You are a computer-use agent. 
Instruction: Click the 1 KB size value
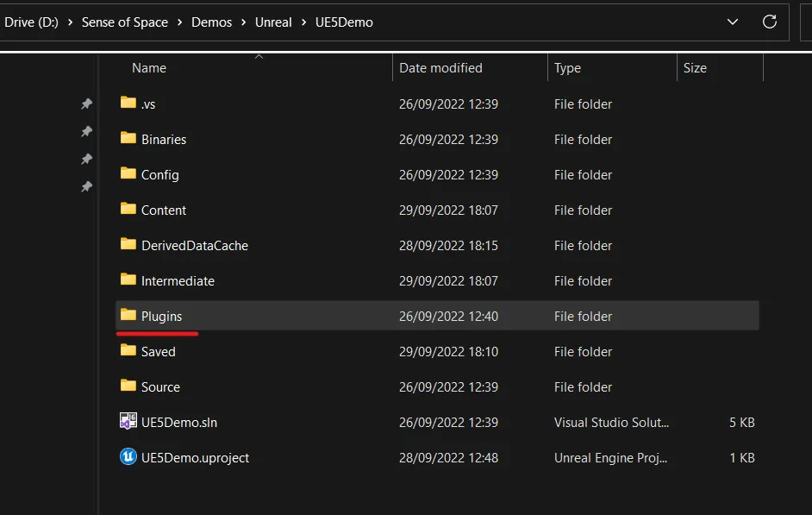pos(742,458)
